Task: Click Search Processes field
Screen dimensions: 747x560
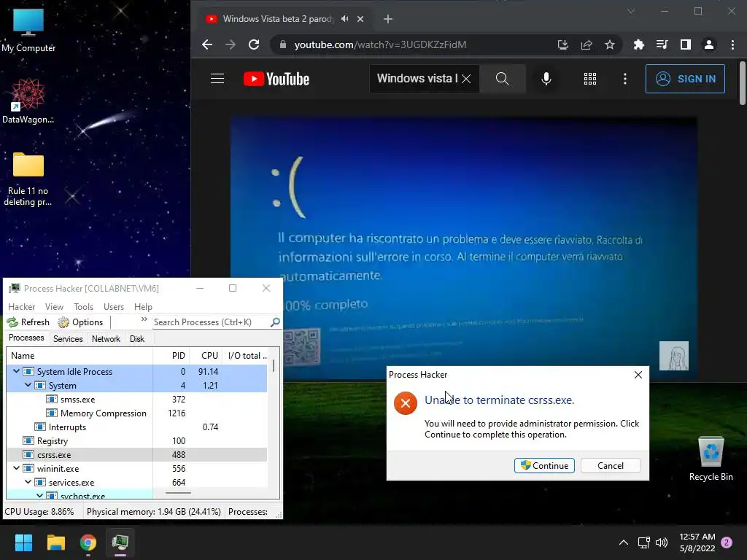Action: (x=209, y=322)
